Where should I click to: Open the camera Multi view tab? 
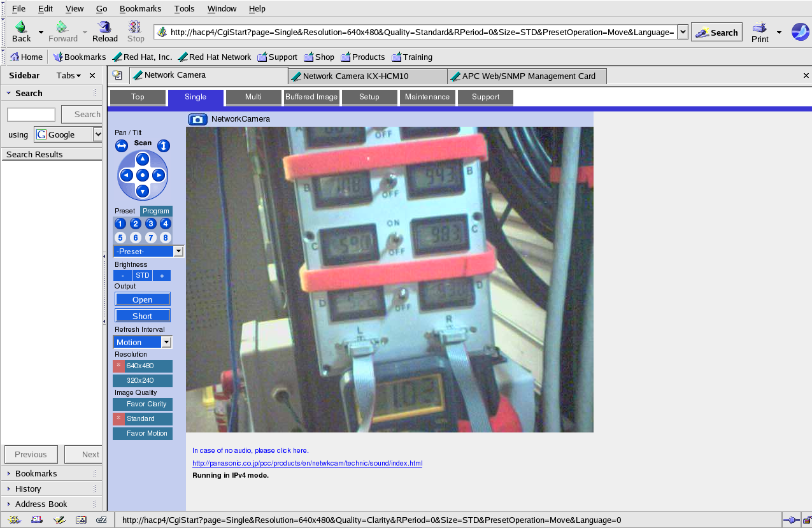253,97
